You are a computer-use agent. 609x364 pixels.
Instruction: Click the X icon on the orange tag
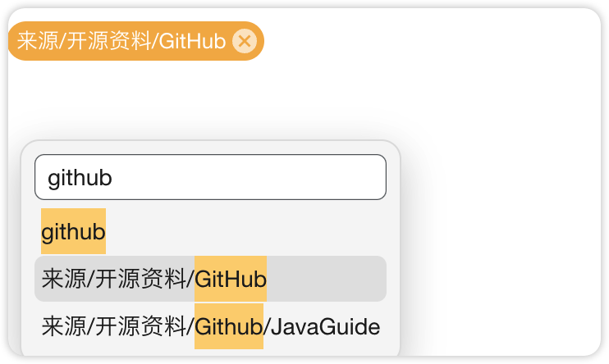245,41
